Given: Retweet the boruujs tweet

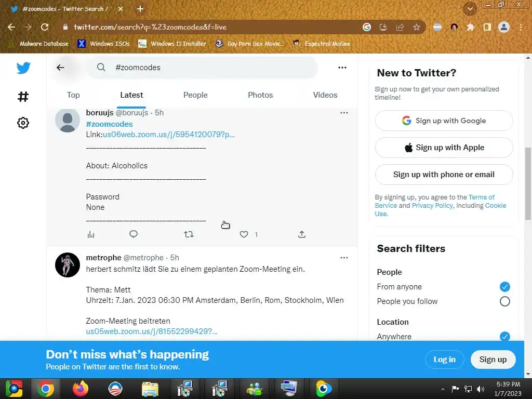Looking at the screenshot, I should [189, 234].
